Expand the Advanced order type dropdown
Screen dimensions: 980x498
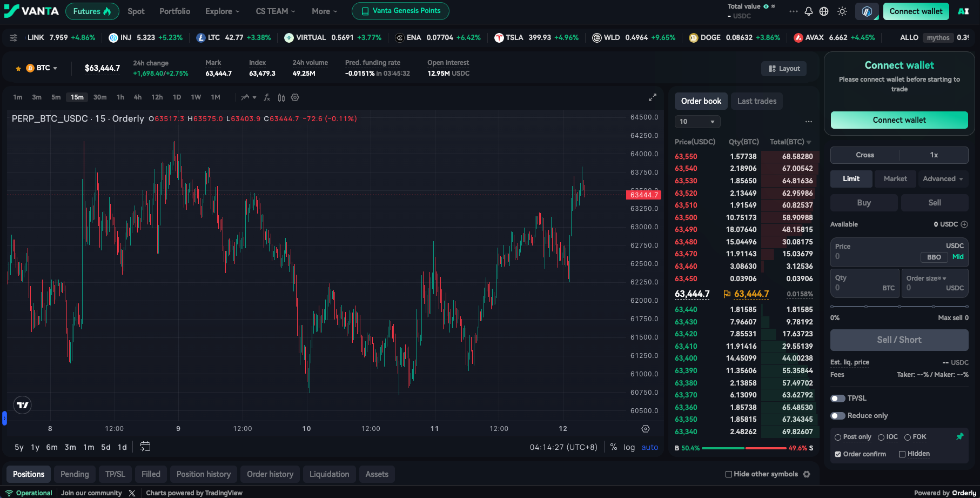943,179
